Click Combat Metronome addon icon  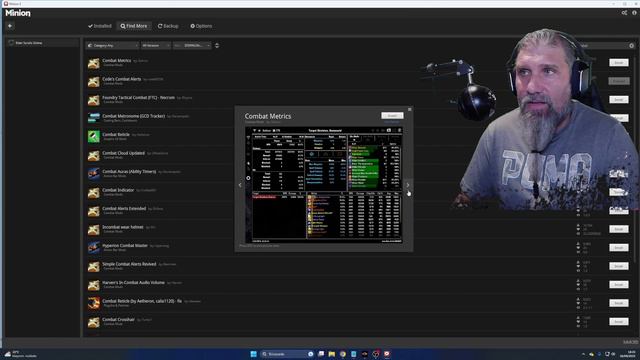[x=93, y=118]
